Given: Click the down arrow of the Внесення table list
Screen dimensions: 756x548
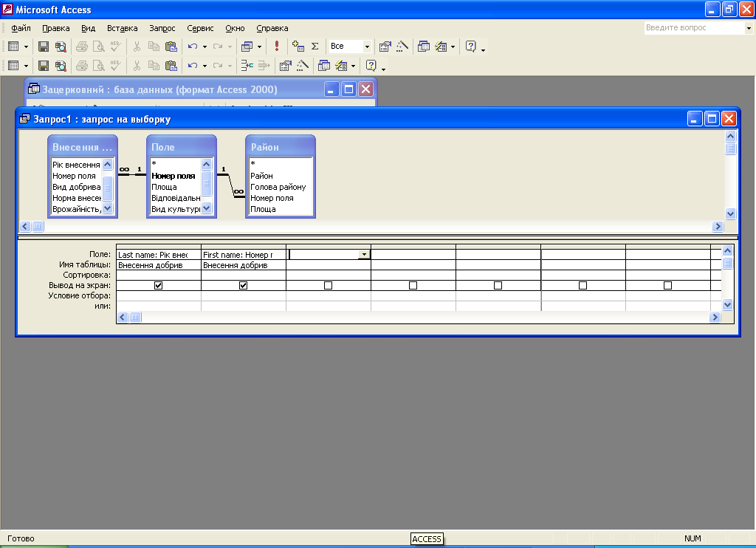Looking at the screenshot, I should (x=108, y=208).
